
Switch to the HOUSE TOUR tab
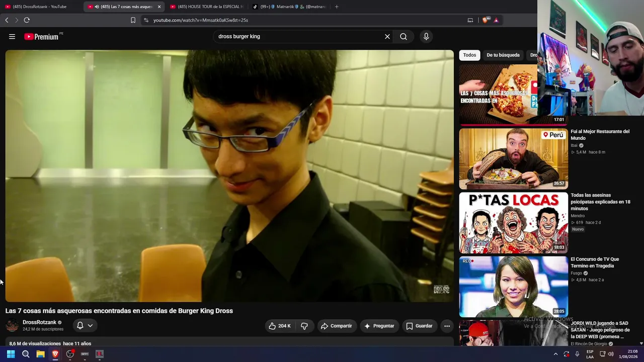(x=206, y=7)
